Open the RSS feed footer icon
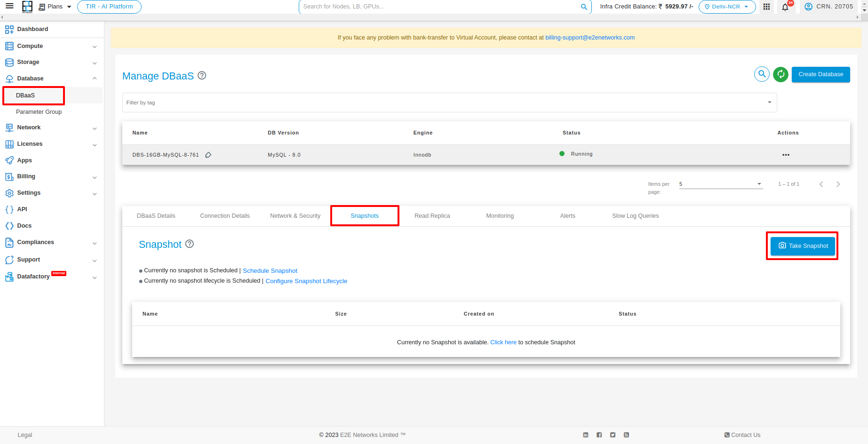Viewport: 868px width, 444px height. pyautogui.click(x=626, y=435)
